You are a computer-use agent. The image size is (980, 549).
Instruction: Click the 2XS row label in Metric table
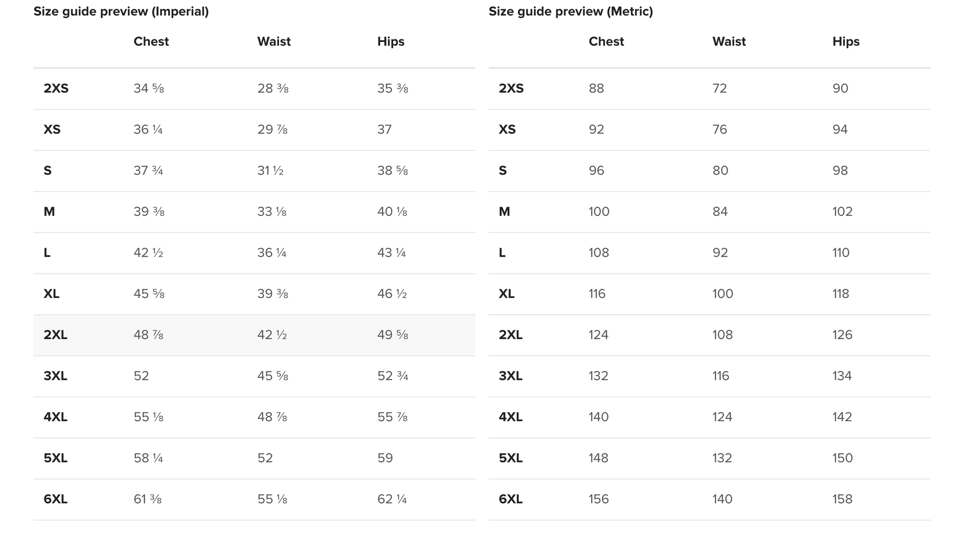coord(511,89)
